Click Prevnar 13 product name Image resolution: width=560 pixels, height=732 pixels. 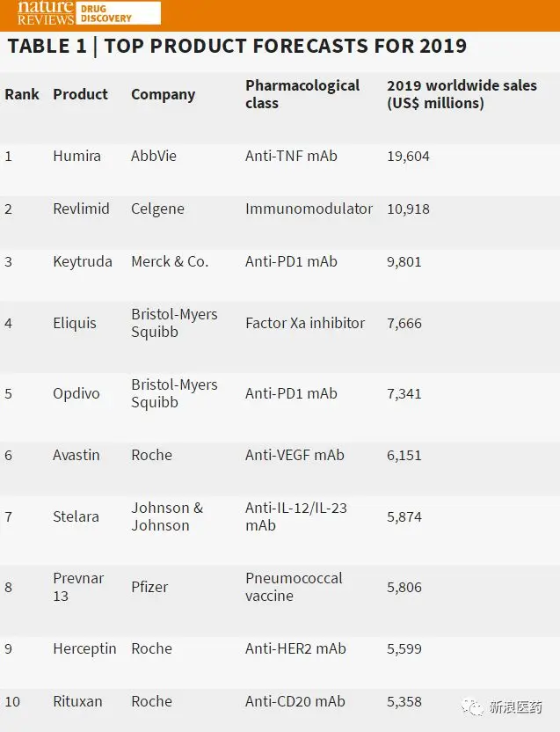(x=78, y=588)
